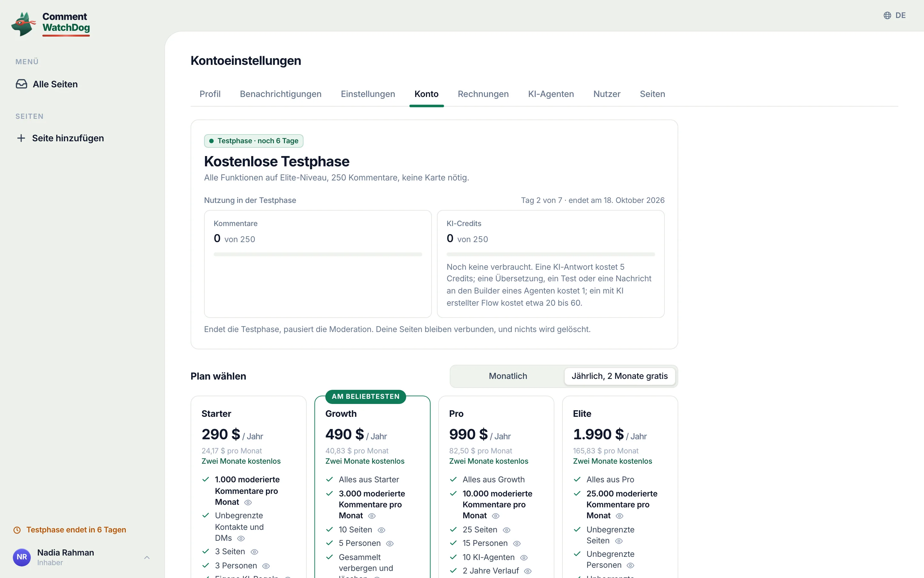Viewport: 924px width, 578px height.
Task: Click eye icon next to 5 Personen
Action: pos(390,544)
